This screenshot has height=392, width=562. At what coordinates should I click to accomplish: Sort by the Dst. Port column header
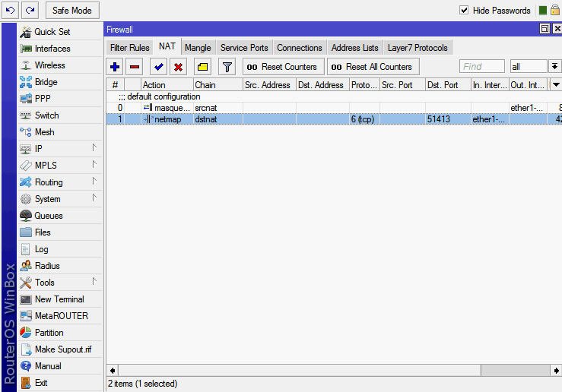(448, 85)
